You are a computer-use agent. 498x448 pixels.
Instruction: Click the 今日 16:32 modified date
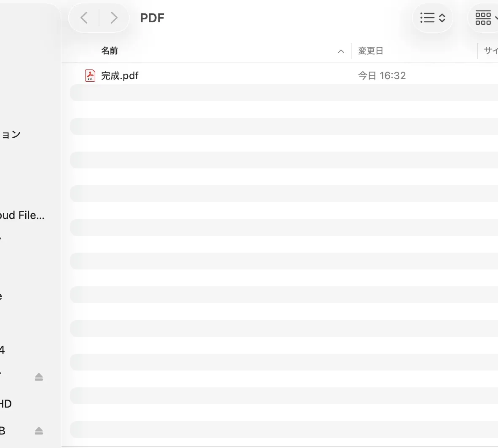click(382, 75)
